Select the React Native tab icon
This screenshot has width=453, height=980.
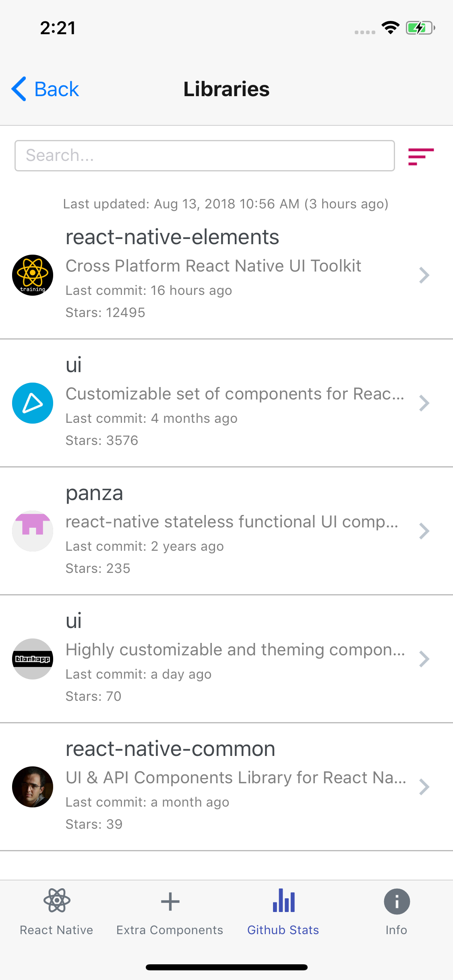(x=56, y=901)
